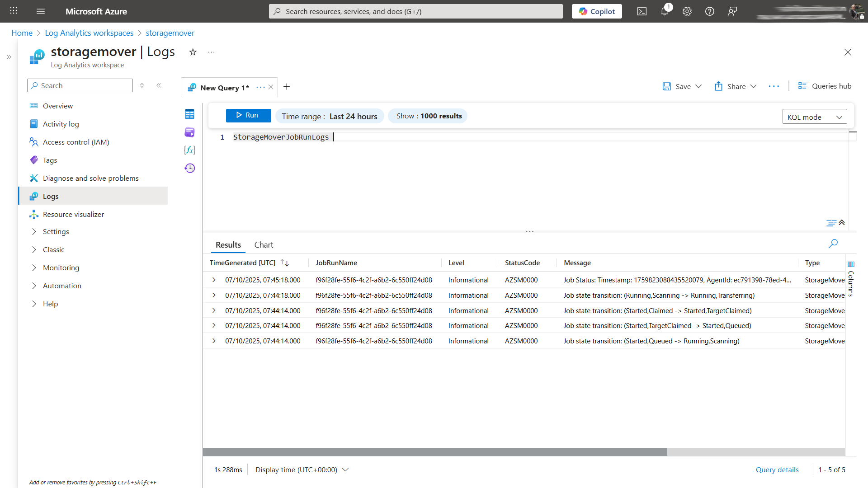The height and width of the screenshot is (488, 868).
Task: Launch Azure Cloud Shell from the top bar
Action: 642,11
